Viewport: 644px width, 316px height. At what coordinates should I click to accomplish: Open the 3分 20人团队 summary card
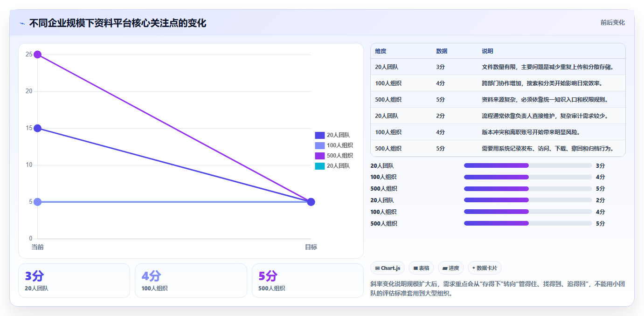pos(74,281)
